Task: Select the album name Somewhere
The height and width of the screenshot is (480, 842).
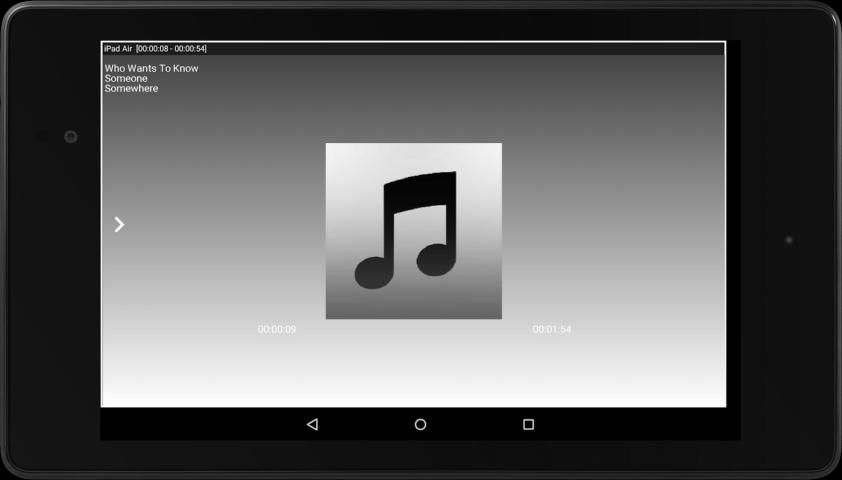Action: tap(131, 89)
